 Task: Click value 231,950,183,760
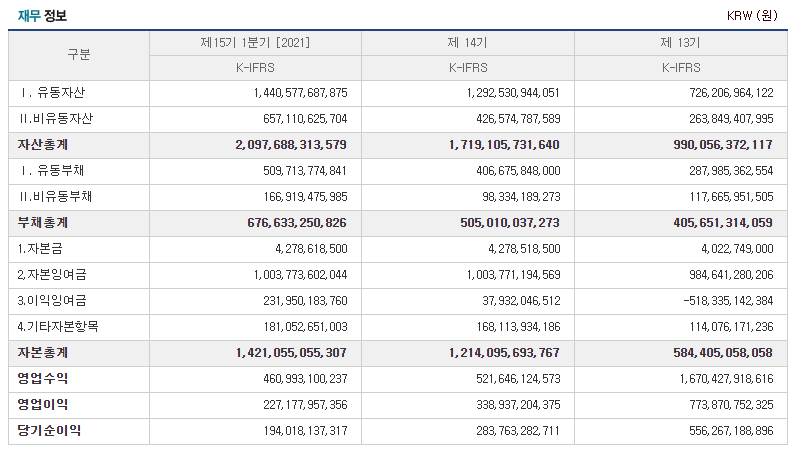[x=305, y=301]
